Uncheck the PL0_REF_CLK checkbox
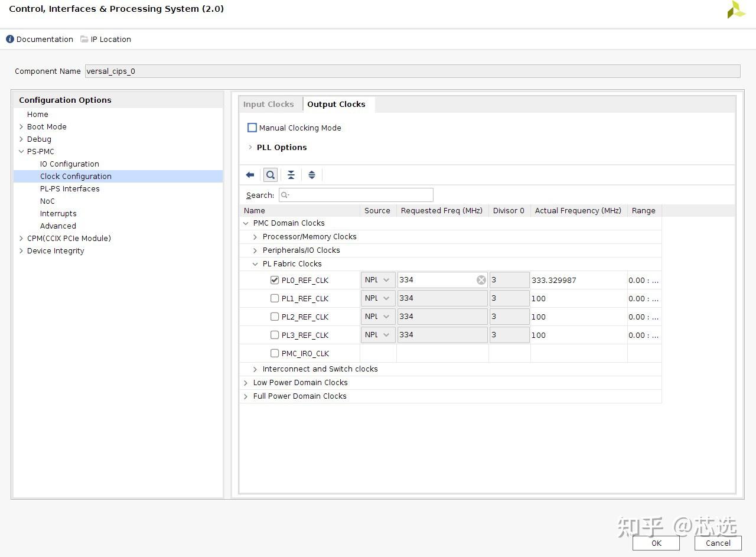This screenshot has width=756, height=557. (x=275, y=280)
